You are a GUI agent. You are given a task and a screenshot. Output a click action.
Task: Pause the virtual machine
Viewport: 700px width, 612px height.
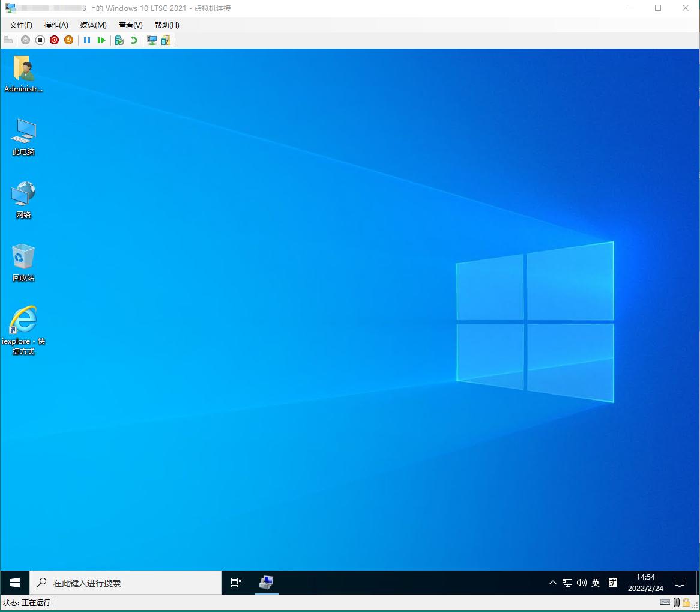[87, 40]
